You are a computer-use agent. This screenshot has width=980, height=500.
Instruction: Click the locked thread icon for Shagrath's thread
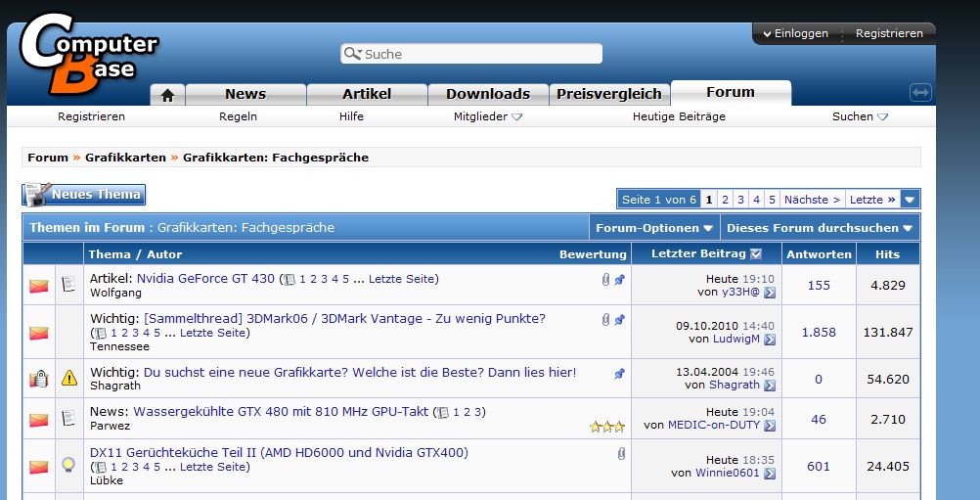pyautogui.click(x=39, y=379)
